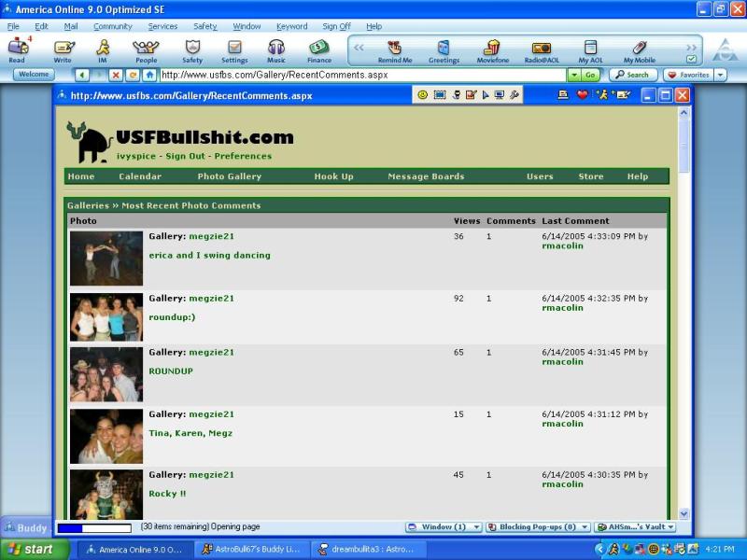Open the Community menu
747x560 pixels.
(x=112, y=26)
